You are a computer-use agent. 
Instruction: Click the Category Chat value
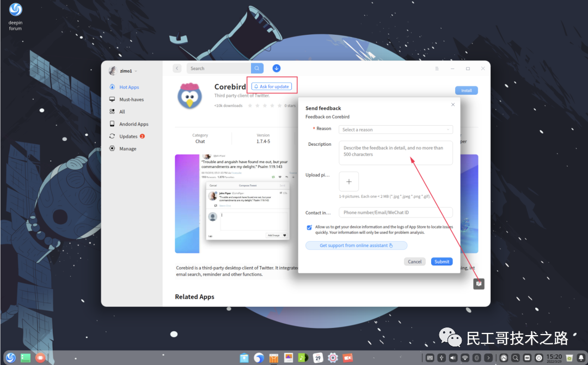200,141
